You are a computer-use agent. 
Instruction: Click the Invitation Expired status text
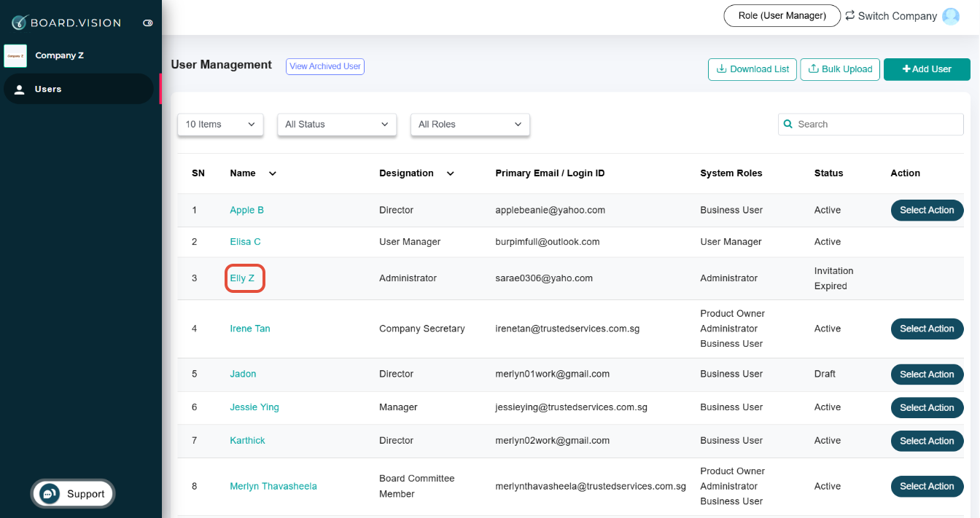pyautogui.click(x=834, y=278)
